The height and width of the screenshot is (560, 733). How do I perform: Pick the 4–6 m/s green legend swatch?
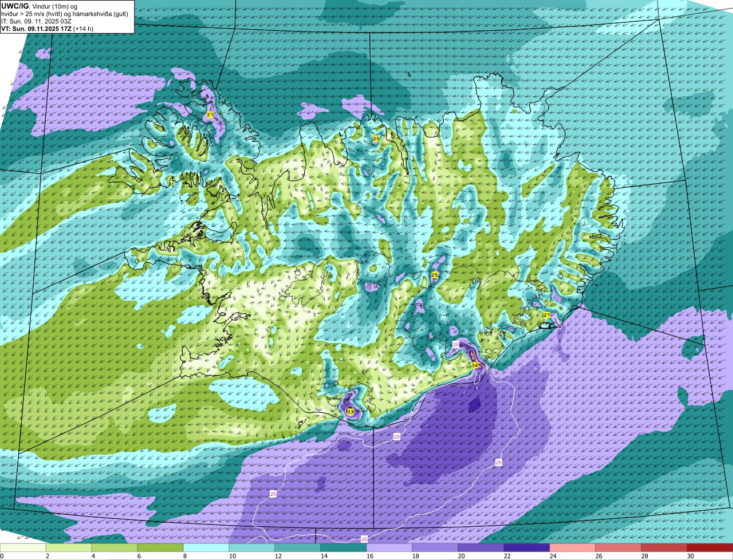(x=115, y=548)
